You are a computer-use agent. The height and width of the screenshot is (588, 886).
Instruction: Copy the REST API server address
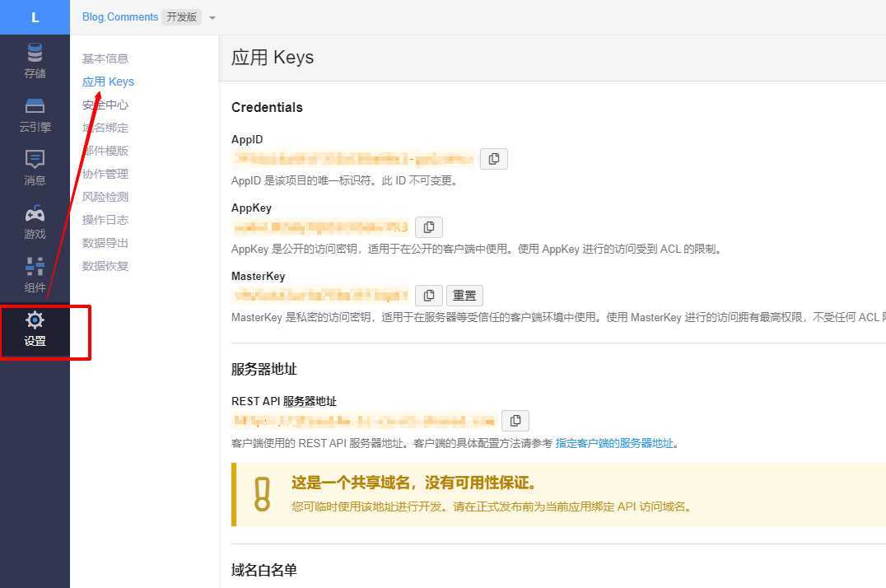coord(515,420)
